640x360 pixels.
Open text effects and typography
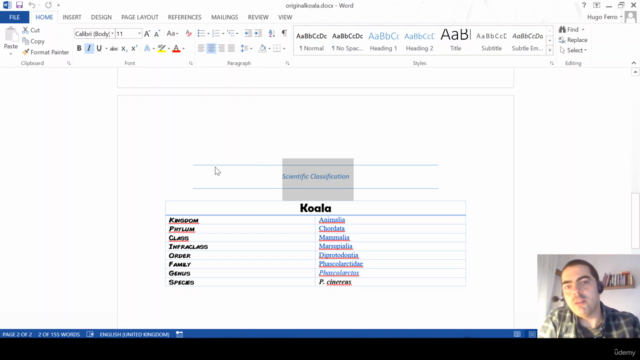[x=147, y=49]
